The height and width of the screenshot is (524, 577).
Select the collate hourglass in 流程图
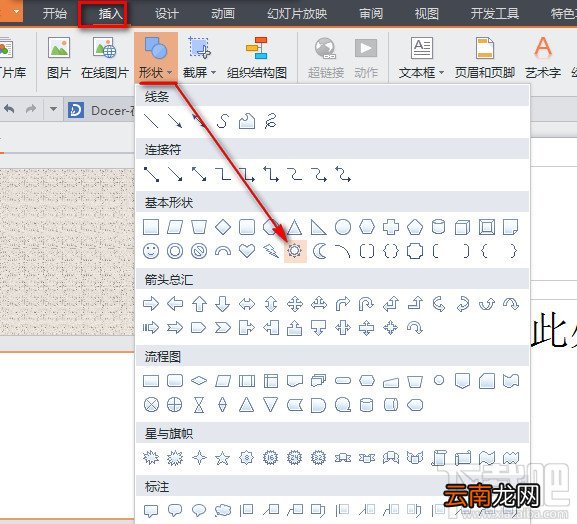(x=199, y=405)
